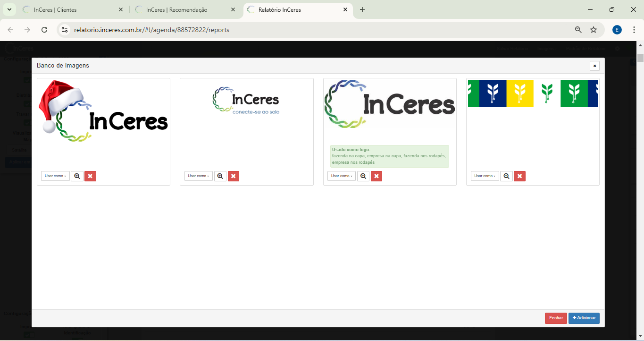The image size is (644, 341).
Task: Click the address bar URL
Action: pyautogui.click(x=151, y=30)
